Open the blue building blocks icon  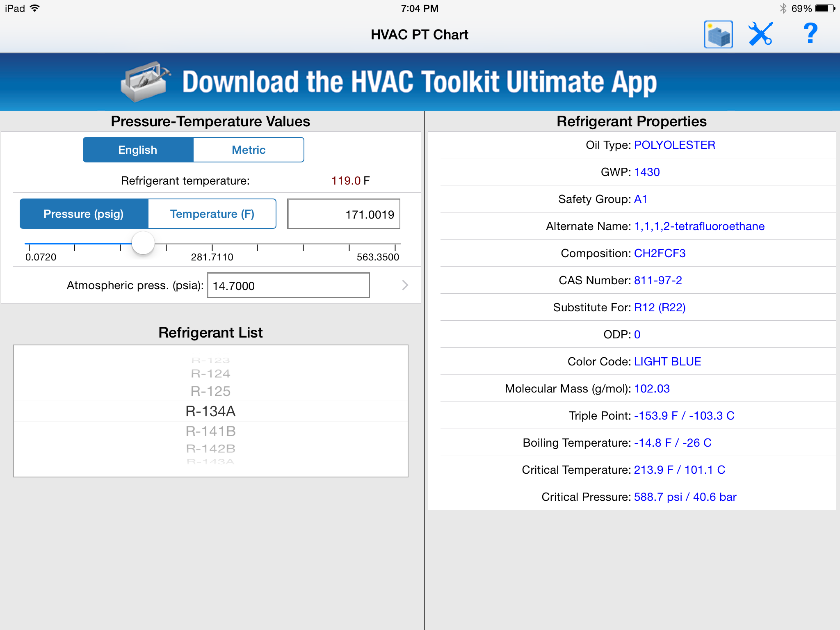718,35
